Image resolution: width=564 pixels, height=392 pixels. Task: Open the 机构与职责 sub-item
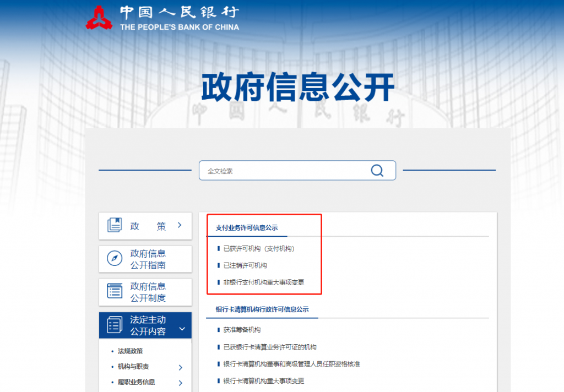click(x=133, y=367)
